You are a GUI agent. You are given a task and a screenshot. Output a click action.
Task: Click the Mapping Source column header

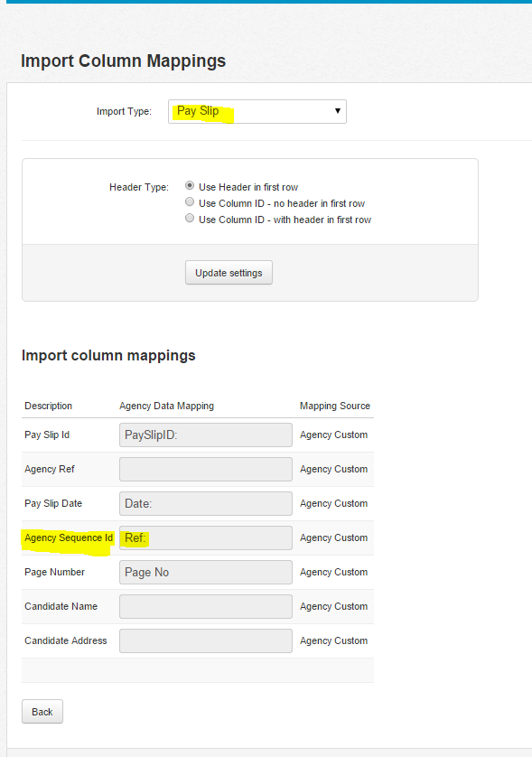point(335,406)
